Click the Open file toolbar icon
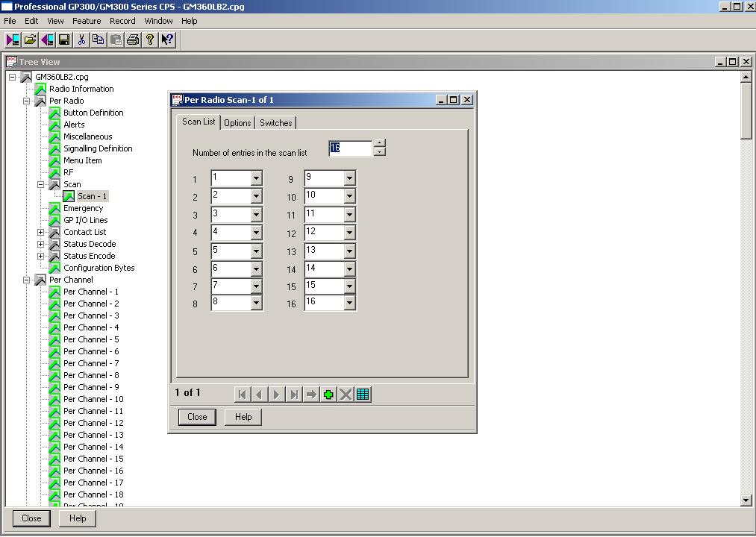This screenshot has height=537, width=756. 30,40
